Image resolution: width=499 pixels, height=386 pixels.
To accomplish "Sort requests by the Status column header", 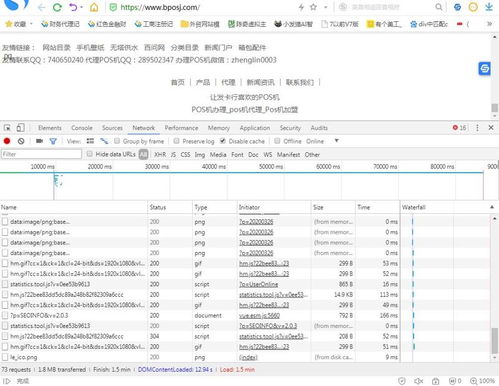I will (170, 207).
